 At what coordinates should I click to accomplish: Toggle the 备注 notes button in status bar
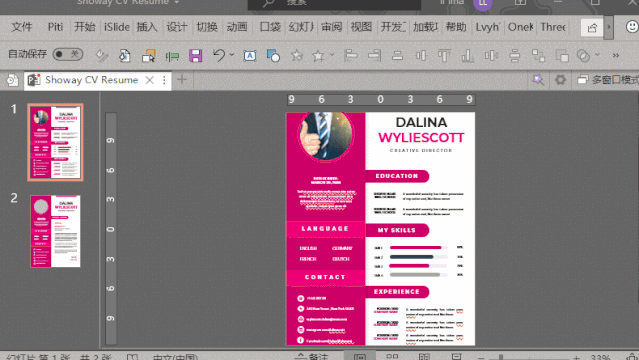pos(312,356)
